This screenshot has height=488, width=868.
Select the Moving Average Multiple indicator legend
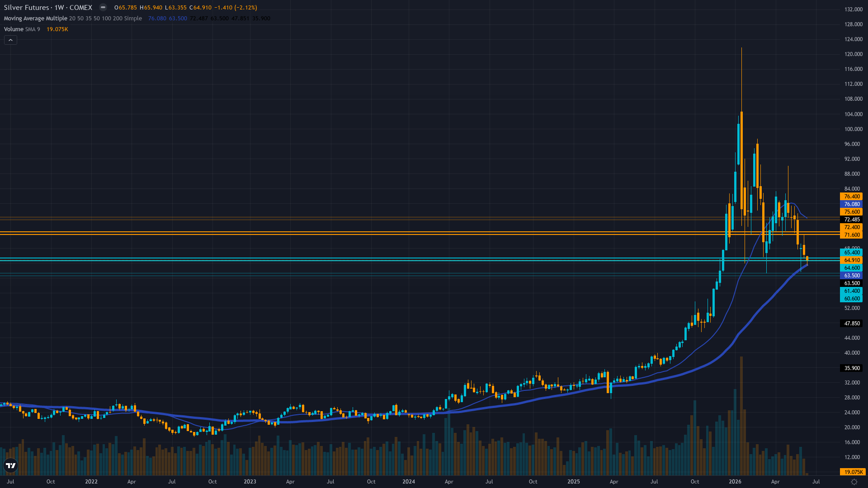pyautogui.click(x=73, y=19)
